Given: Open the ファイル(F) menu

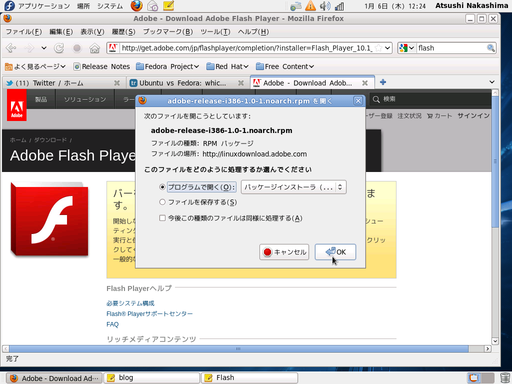Looking at the screenshot, I should [x=24, y=32].
